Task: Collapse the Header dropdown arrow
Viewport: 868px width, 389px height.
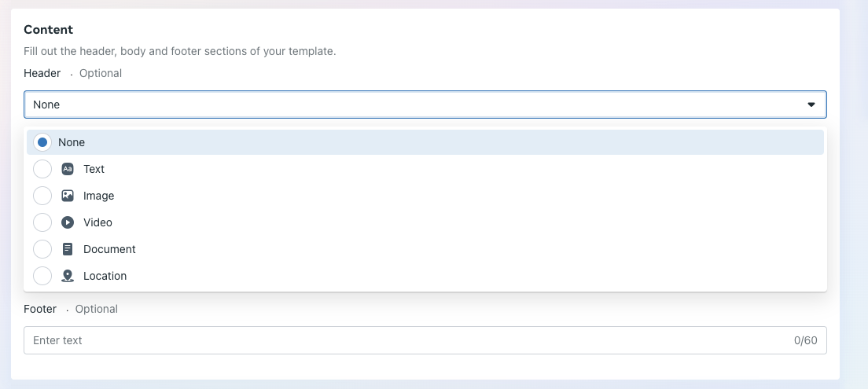Action: click(x=811, y=105)
